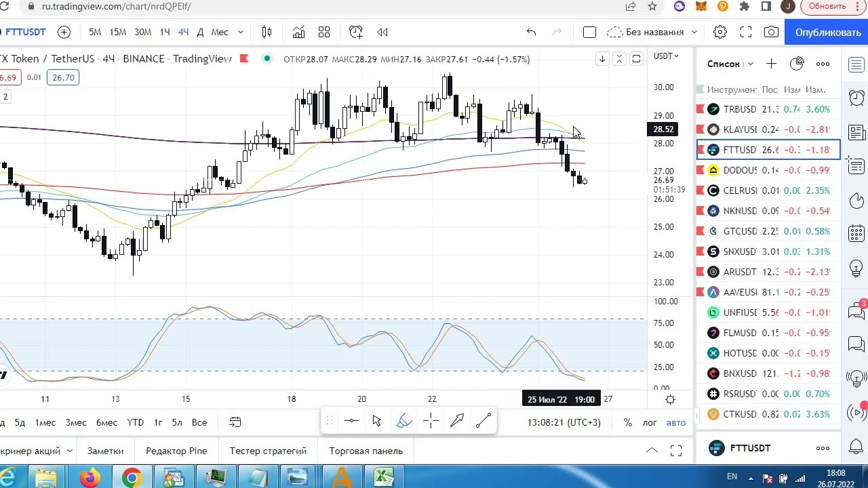This screenshot has width=868, height=488.
Task: Open the "Без названия" layout dropdown arrow
Action: coord(694,32)
